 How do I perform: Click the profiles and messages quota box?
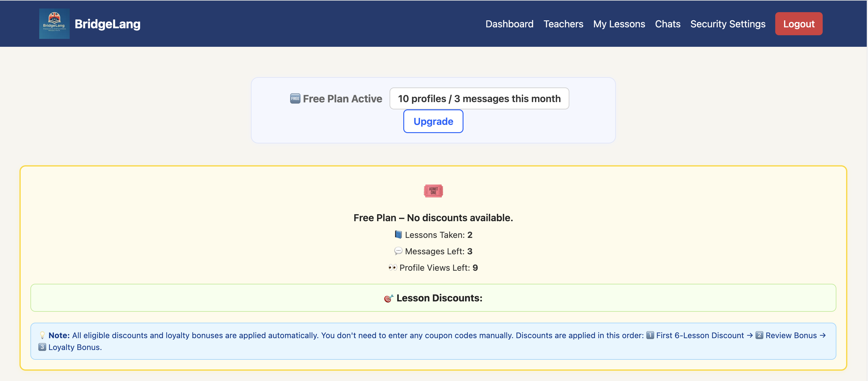click(x=479, y=99)
